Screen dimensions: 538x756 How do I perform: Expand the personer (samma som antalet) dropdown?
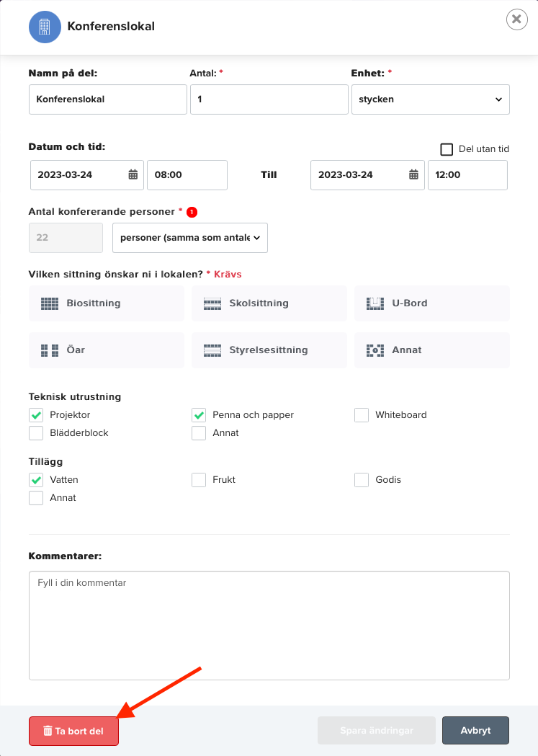pos(190,238)
